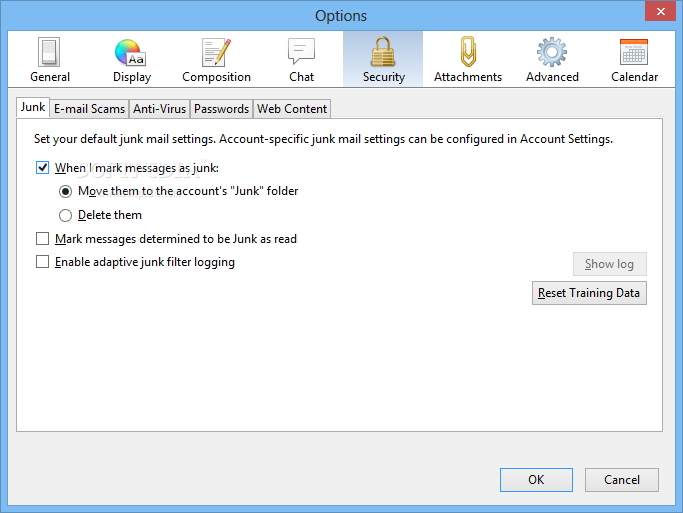This screenshot has width=683, height=513.
Task: Dismiss dialog with the Cancel button
Action: pyautogui.click(x=622, y=480)
